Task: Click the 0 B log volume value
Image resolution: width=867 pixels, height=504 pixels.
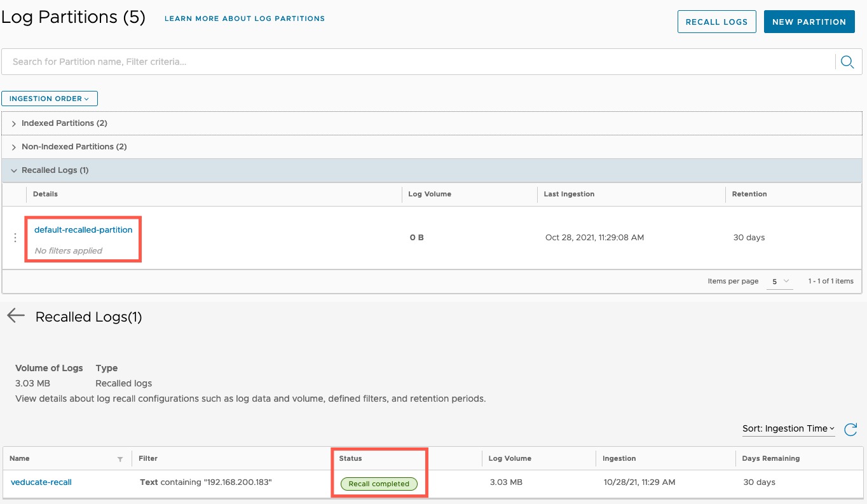Action: coord(416,238)
